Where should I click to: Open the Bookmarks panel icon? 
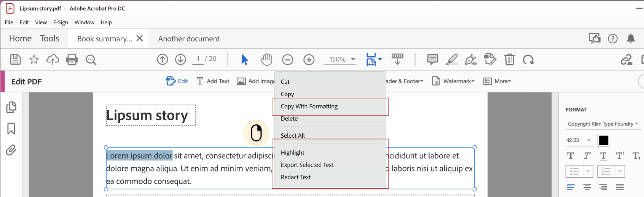pyautogui.click(x=11, y=129)
